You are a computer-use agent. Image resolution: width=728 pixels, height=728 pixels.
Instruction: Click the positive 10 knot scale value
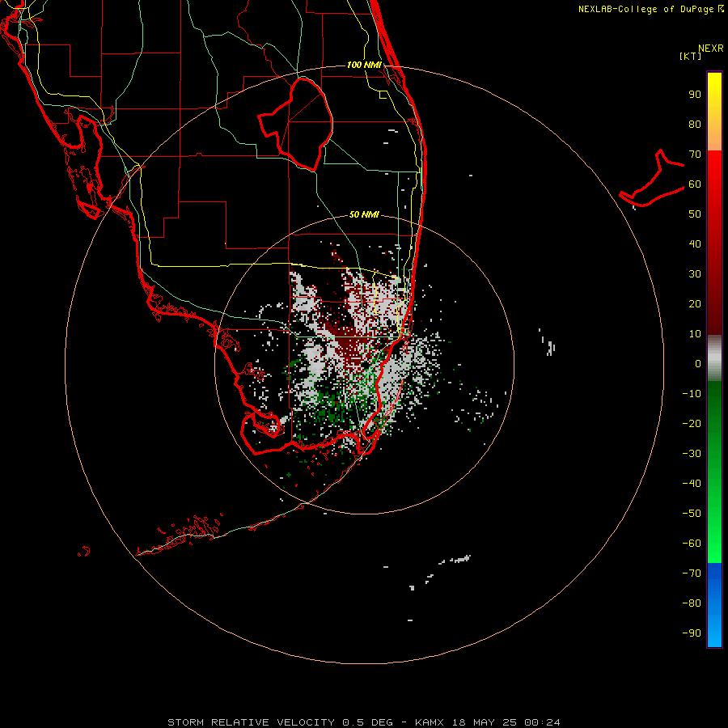[x=695, y=334]
